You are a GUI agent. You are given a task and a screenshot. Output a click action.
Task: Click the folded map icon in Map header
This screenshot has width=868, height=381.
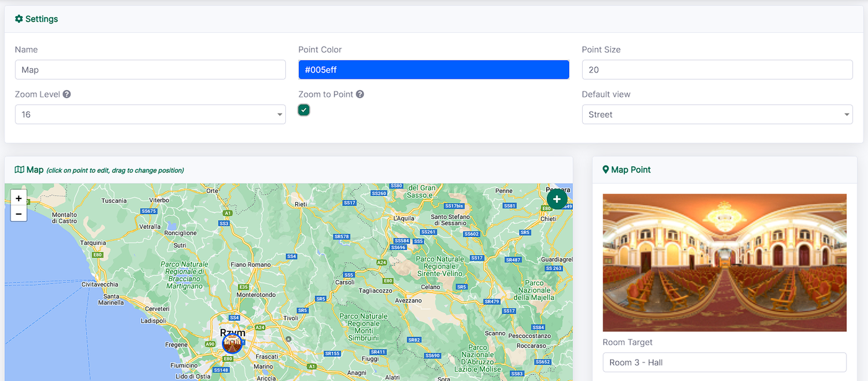[19, 170]
